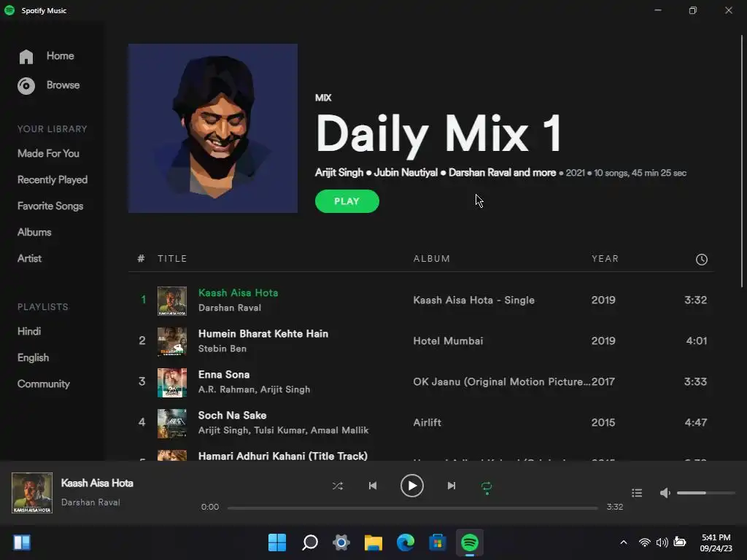The height and width of the screenshot is (560, 747).
Task: Click the Daily Mix 1 cover art
Action: [213, 128]
